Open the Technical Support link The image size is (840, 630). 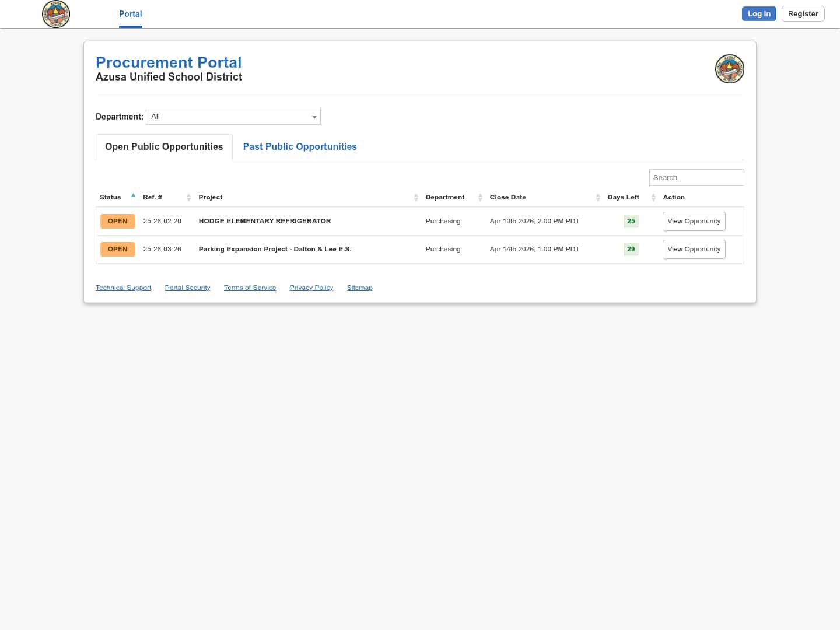(x=123, y=287)
